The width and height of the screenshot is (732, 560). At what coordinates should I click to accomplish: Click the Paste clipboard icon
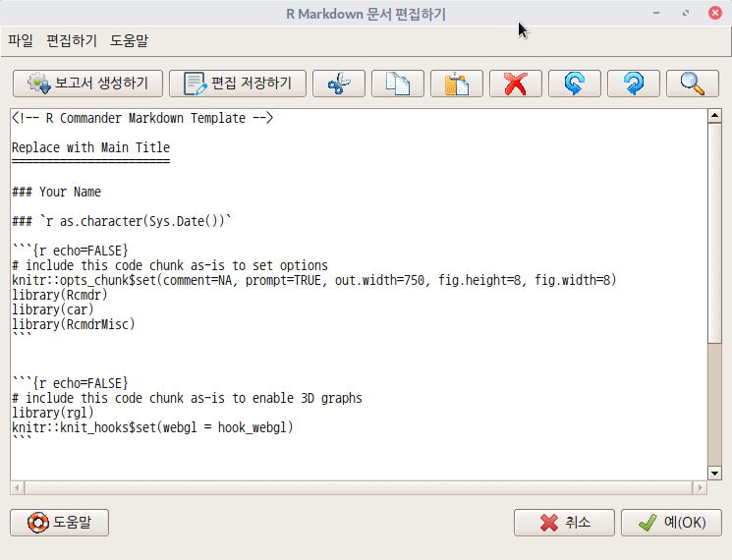(456, 84)
